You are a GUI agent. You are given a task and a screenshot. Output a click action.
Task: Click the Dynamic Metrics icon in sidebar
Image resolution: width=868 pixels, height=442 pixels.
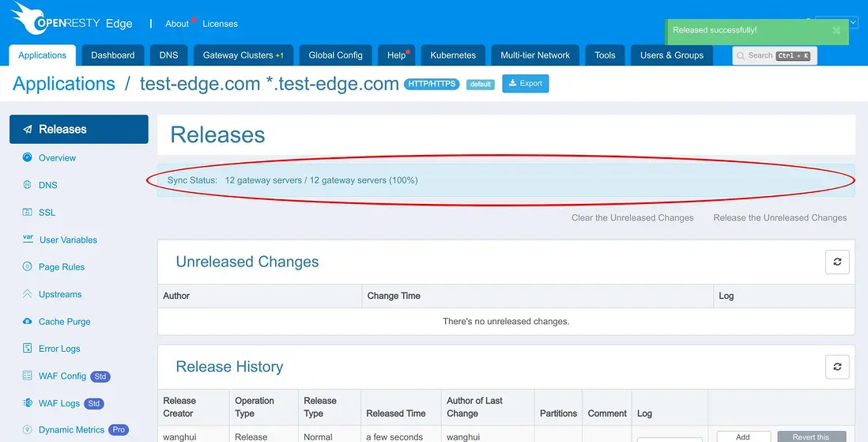tap(27, 429)
